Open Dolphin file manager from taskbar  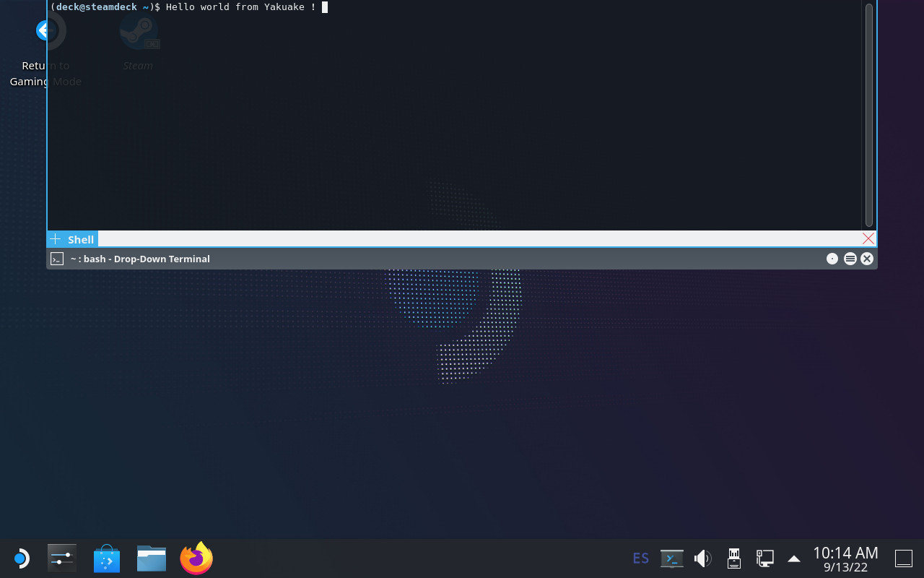152,558
